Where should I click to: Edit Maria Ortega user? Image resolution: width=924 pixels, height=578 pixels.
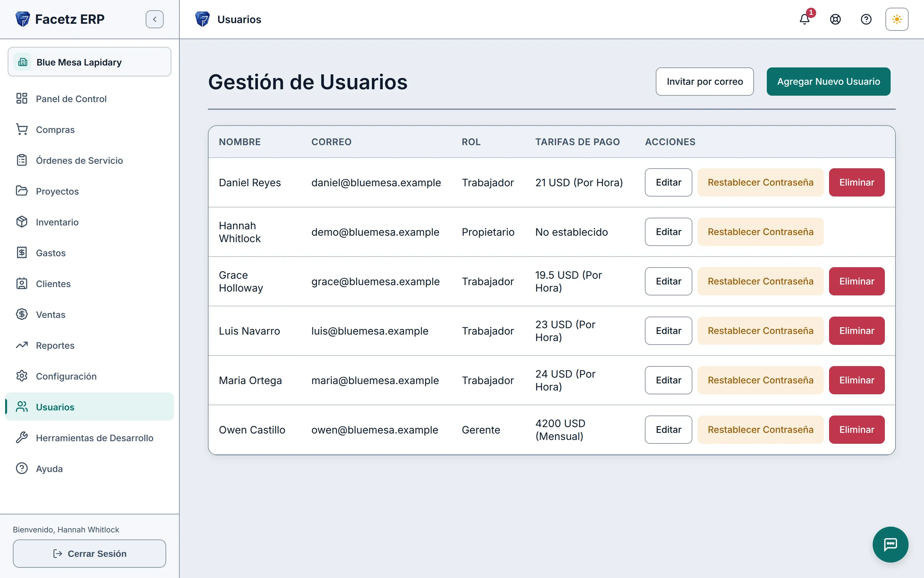(x=668, y=380)
